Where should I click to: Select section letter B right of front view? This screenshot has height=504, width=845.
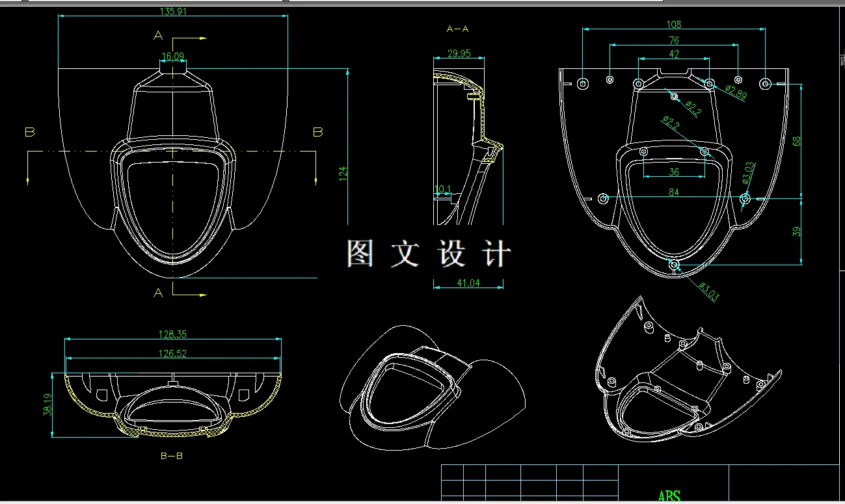point(318,132)
